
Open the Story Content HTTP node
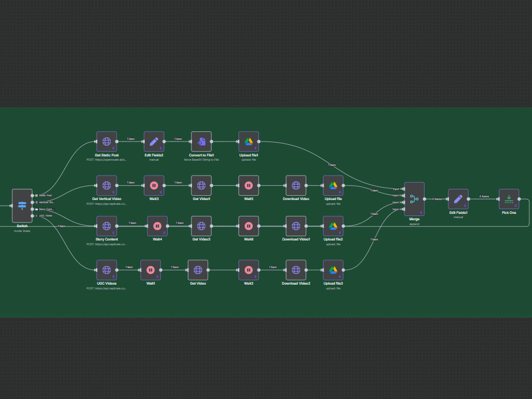[x=106, y=226]
